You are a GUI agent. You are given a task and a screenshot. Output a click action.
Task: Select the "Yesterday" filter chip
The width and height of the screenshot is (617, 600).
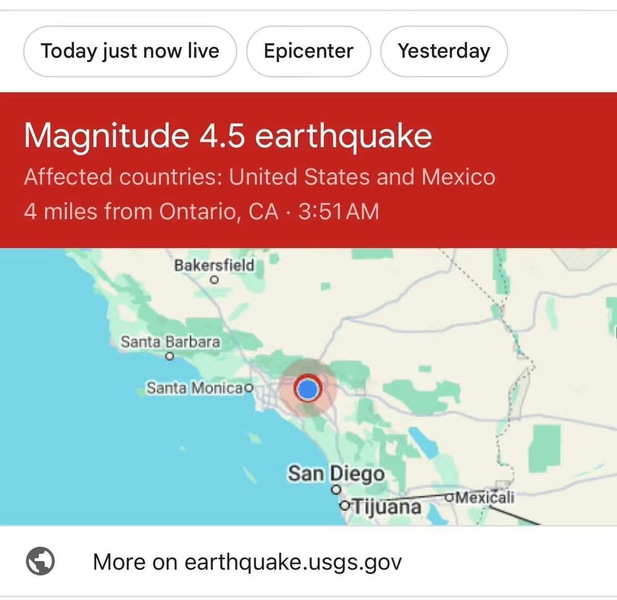(444, 51)
